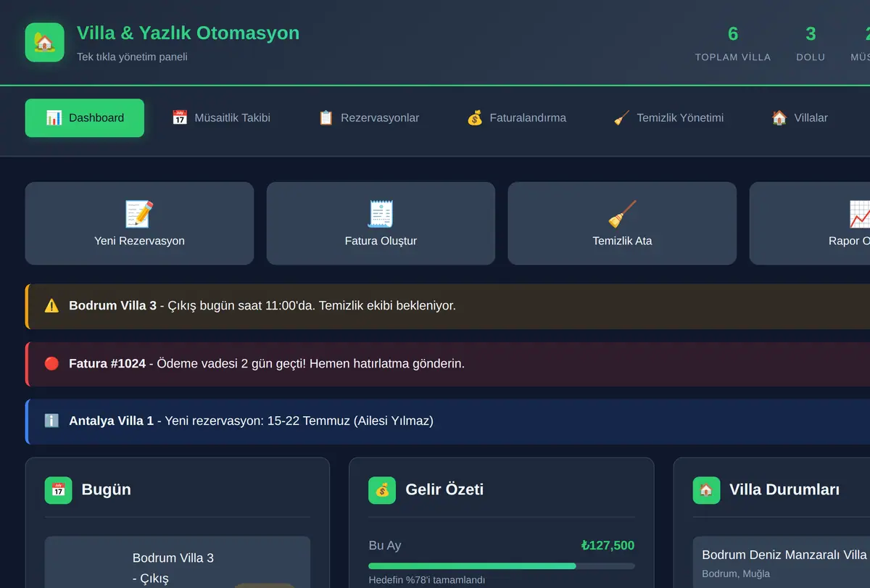The width and height of the screenshot is (870, 588).
Task: Select Temizlik Yönetimi tab
Action: (668, 117)
